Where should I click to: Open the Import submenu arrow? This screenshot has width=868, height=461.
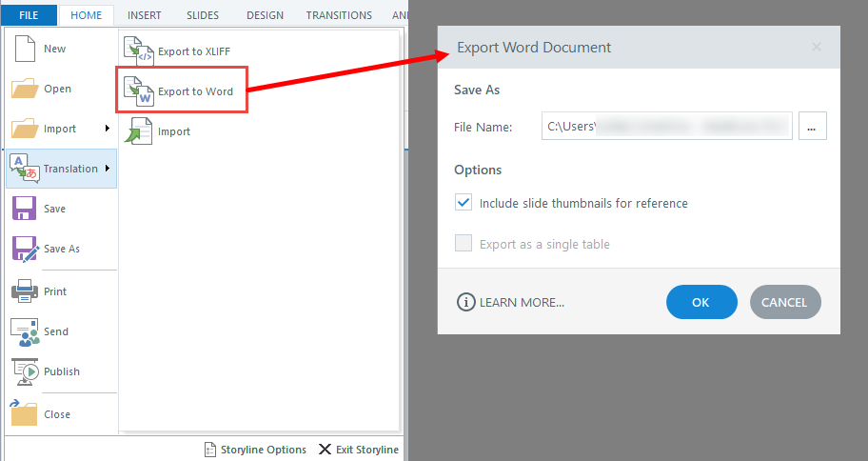108,129
